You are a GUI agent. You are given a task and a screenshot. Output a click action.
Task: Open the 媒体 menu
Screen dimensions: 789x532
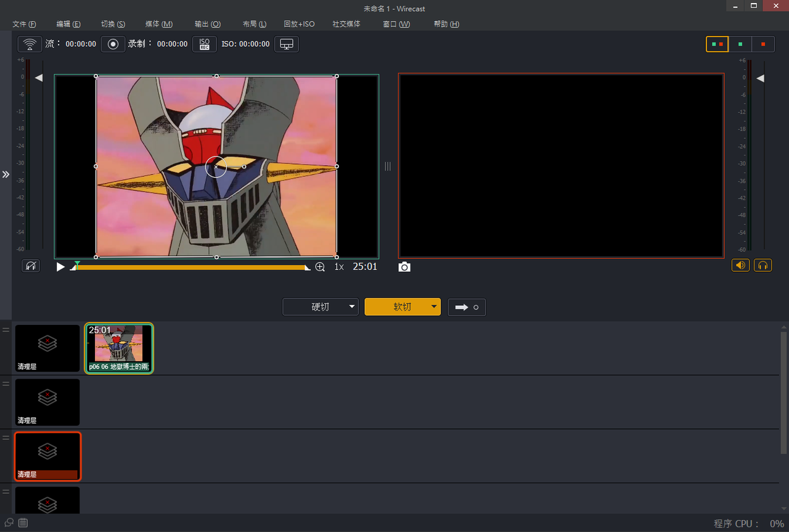(x=159, y=24)
